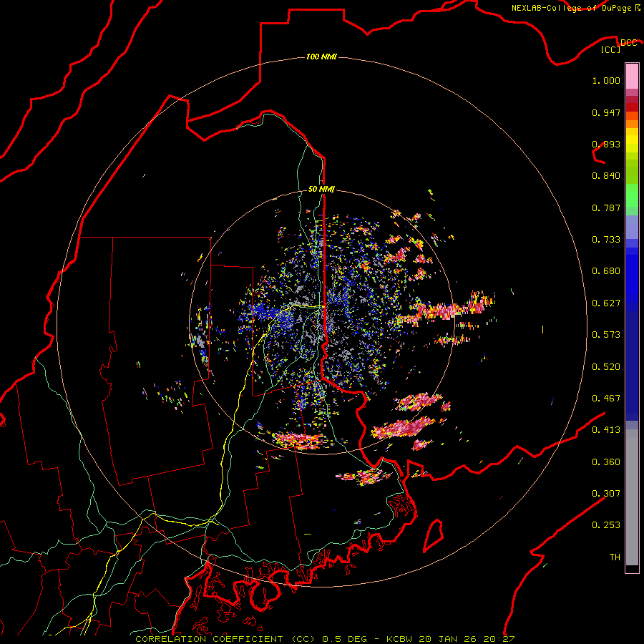The height and width of the screenshot is (644, 644).
Task: Click the 0.360 legend value
Action: point(606,462)
